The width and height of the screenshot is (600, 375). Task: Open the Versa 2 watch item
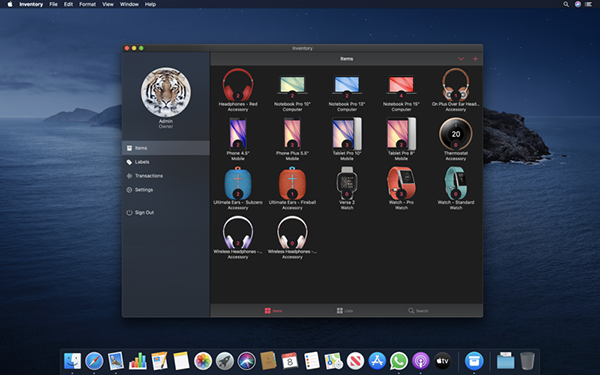click(347, 188)
